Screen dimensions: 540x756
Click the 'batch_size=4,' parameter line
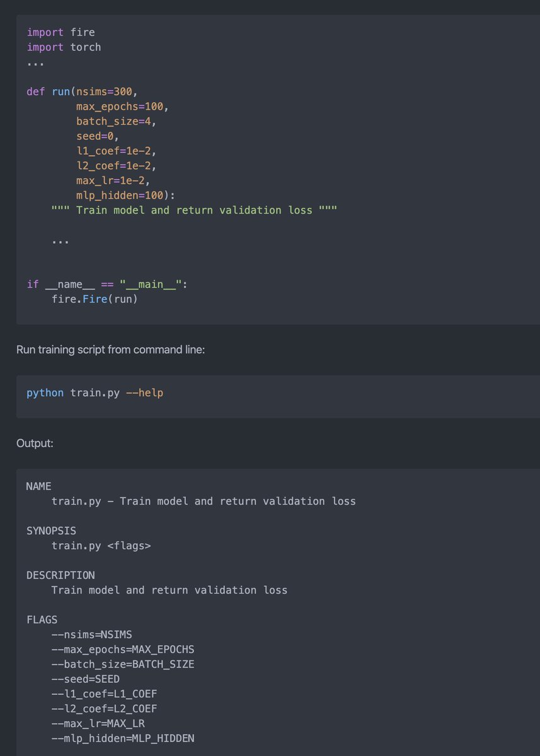pyautogui.click(x=117, y=121)
